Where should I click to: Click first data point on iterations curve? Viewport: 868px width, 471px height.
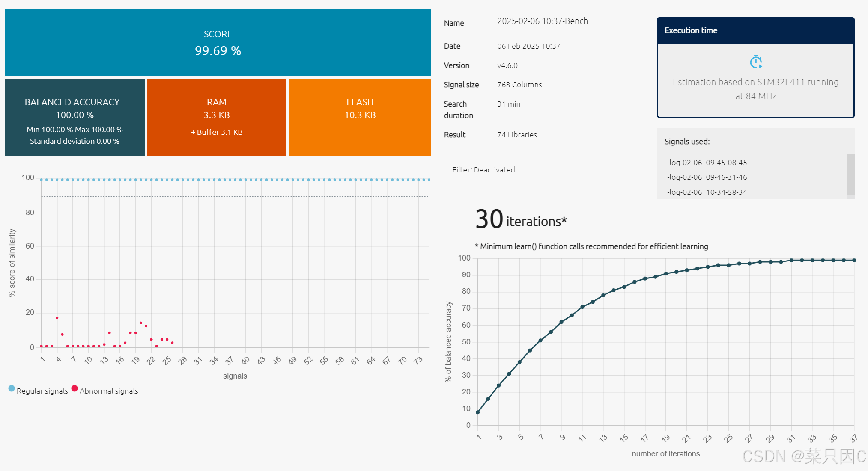478,412
